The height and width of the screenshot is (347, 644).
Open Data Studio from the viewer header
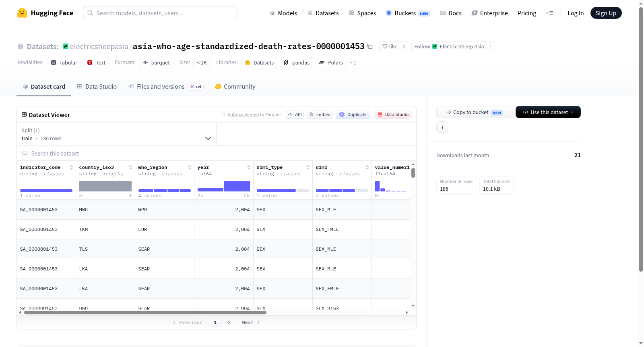coord(393,114)
